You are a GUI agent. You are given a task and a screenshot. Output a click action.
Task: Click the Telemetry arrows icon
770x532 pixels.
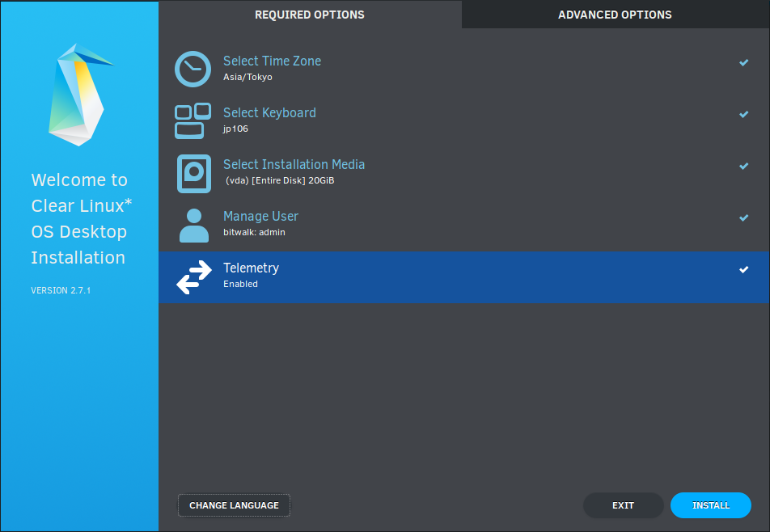tap(194, 277)
